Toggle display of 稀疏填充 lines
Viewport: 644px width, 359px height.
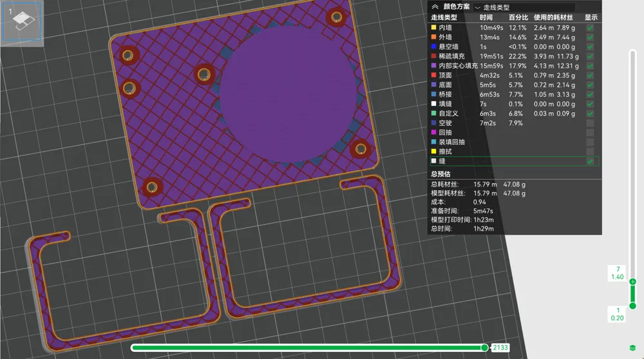[590, 56]
